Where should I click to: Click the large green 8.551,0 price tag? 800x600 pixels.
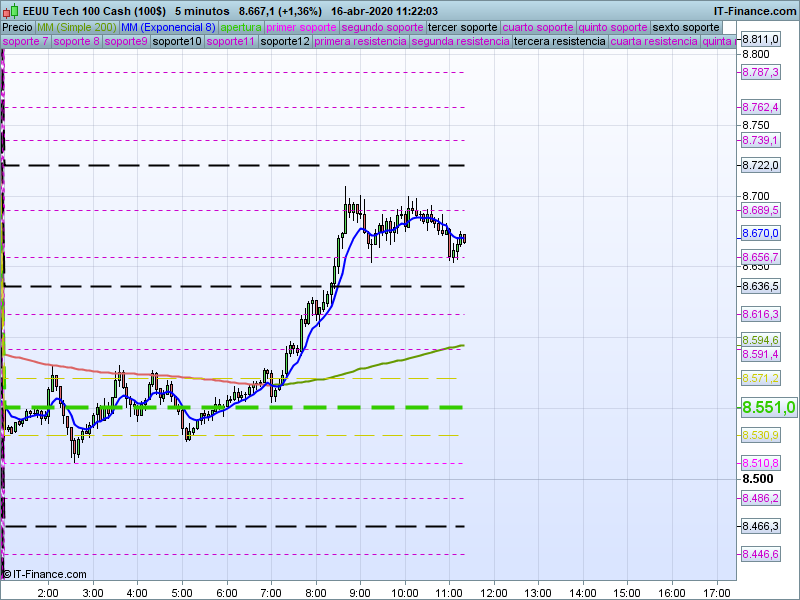click(768, 407)
